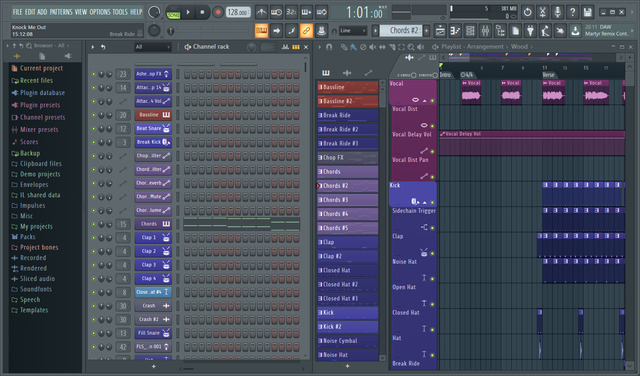Open Templates folder in browser
Screen dimensions: 640x376
pyautogui.click(x=34, y=310)
